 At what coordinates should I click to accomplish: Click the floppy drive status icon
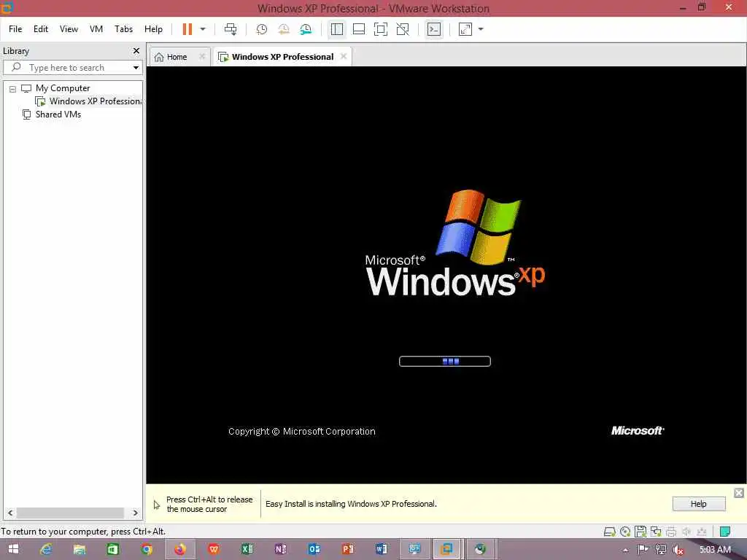pyautogui.click(x=640, y=532)
